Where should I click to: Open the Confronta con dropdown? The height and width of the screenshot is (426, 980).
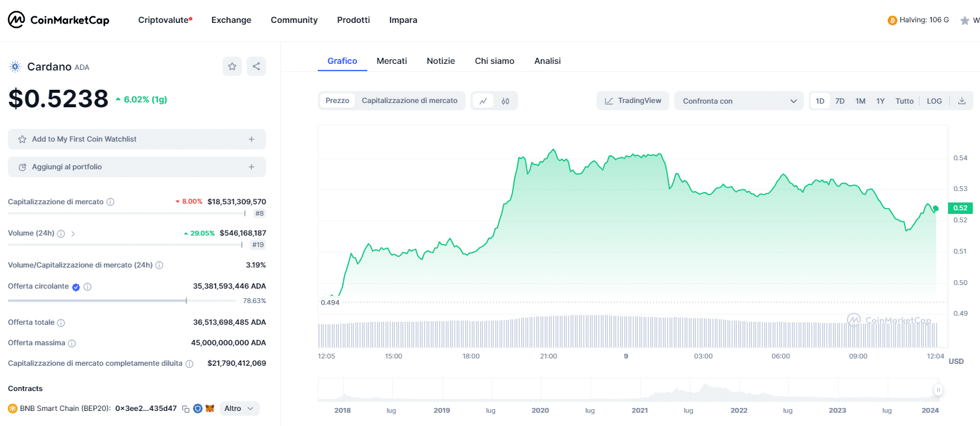(739, 101)
